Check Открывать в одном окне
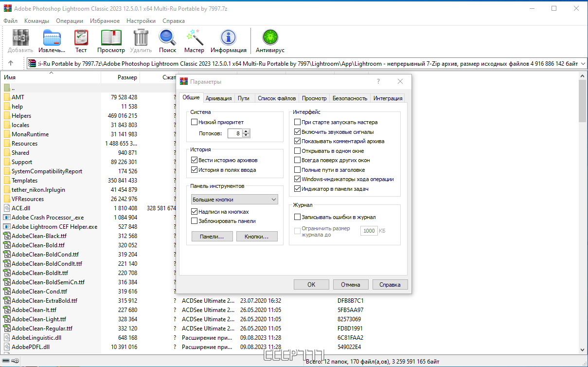This screenshot has height=367, width=588. (x=298, y=151)
